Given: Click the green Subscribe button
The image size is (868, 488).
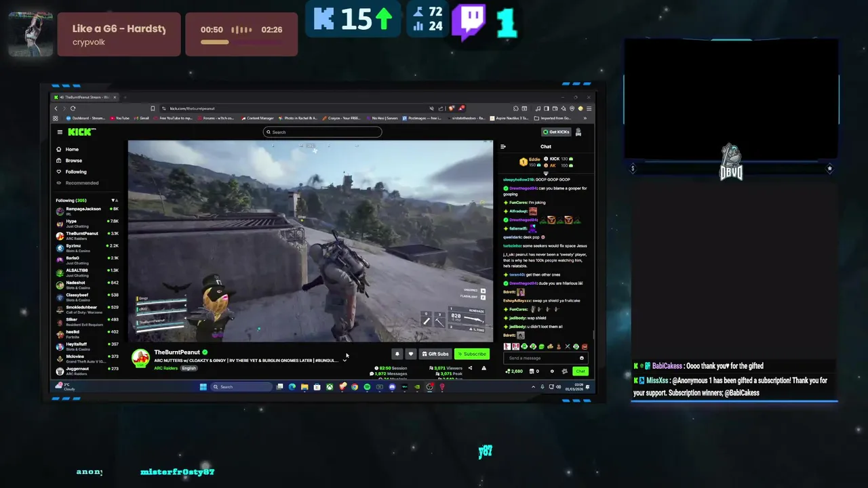Looking at the screenshot, I should pyautogui.click(x=472, y=354).
